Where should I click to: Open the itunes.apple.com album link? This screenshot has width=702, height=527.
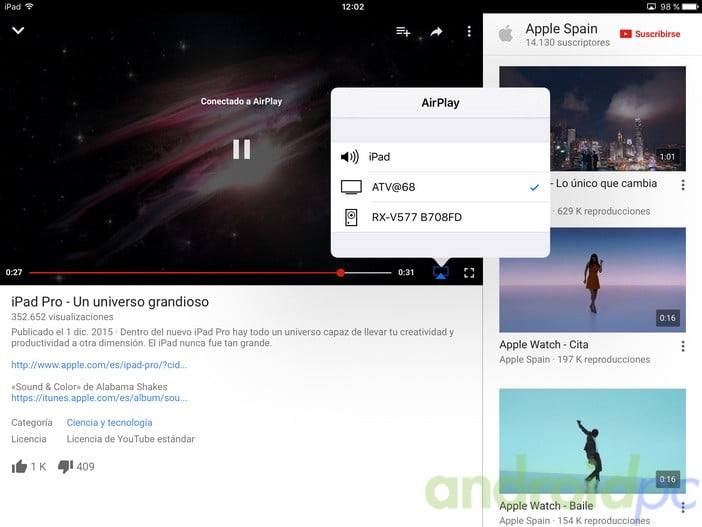point(99,398)
